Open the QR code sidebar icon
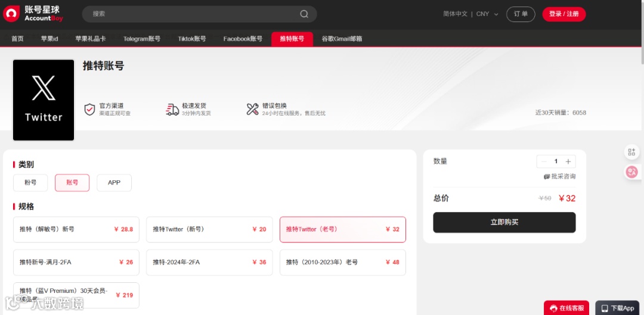 click(x=631, y=152)
